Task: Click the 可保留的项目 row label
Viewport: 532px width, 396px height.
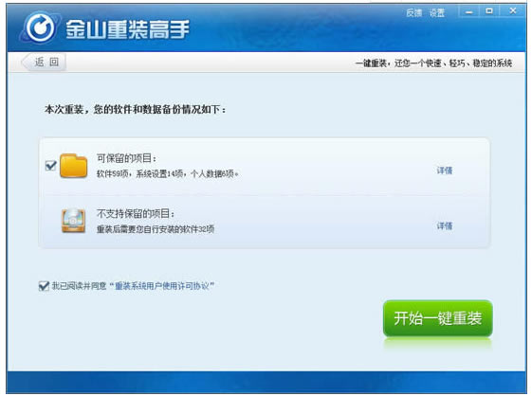Action: 126,158
